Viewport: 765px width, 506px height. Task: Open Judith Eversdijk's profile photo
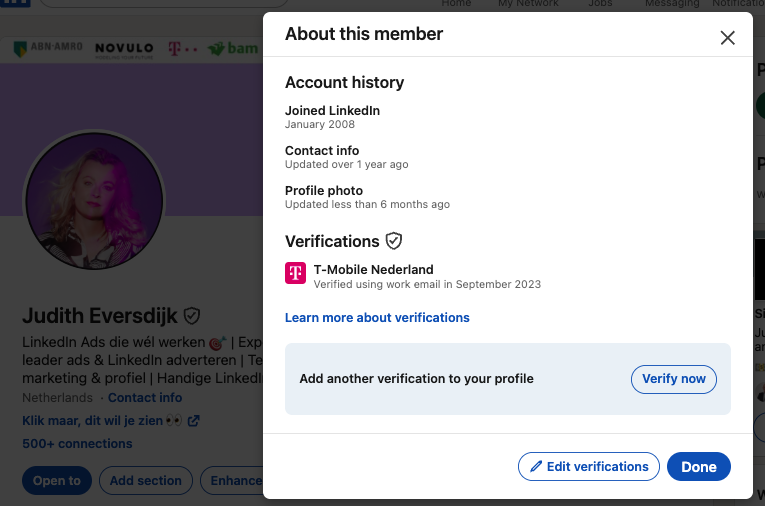click(94, 200)
